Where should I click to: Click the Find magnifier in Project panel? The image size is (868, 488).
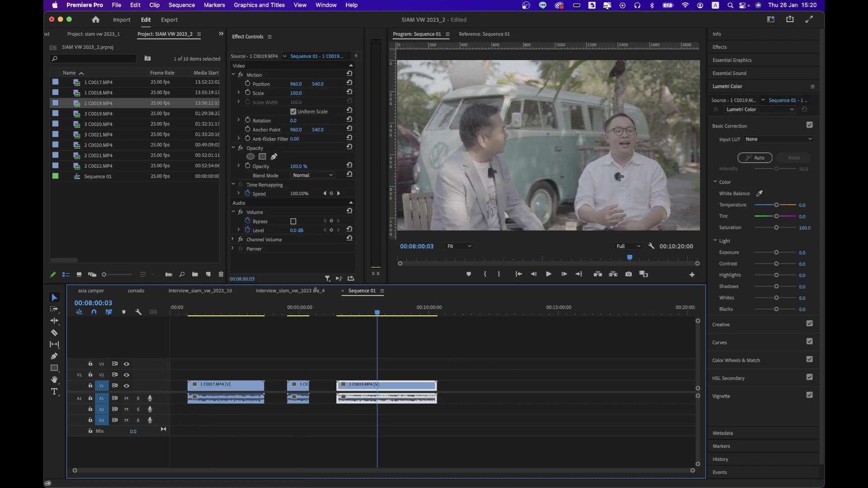[182, 274]
